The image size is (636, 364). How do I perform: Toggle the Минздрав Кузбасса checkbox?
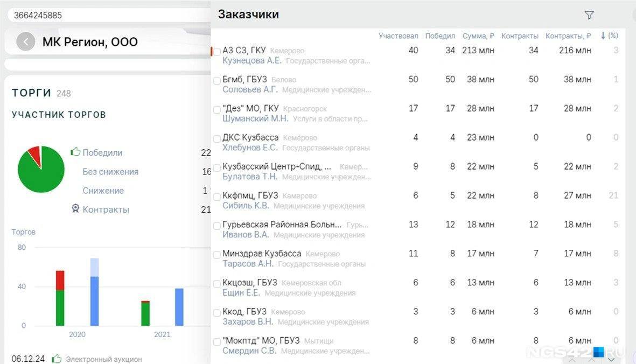coord(217,255)
